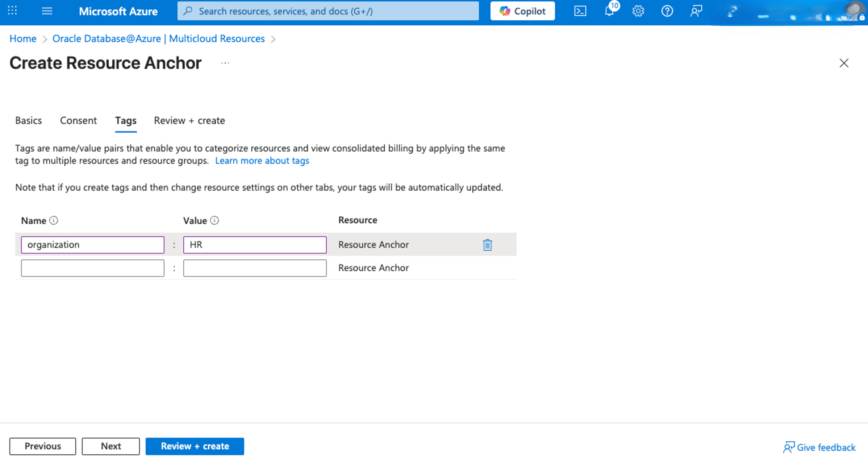Open Azure Cloud Shell
Screen dimensions: 868x466
pos(581,11)
